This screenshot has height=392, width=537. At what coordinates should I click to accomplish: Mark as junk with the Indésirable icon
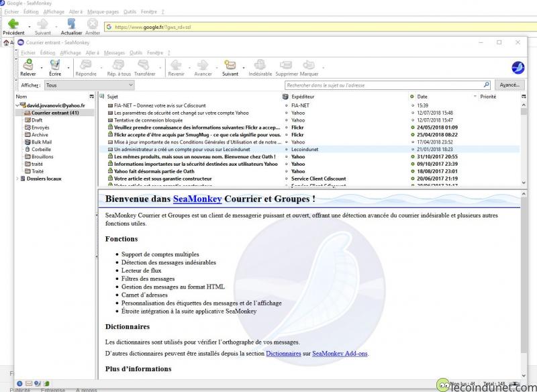click(x=260, y=64)
